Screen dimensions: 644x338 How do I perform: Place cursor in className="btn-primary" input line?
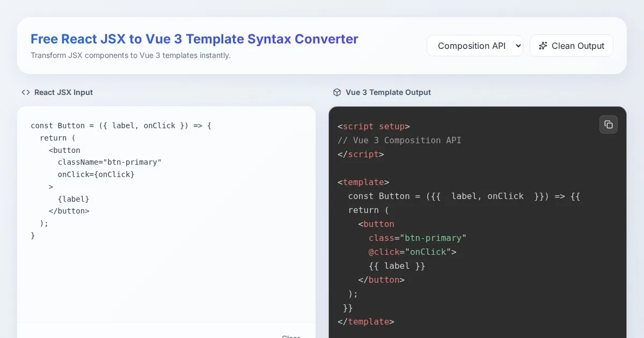click(x=109, y=162)
